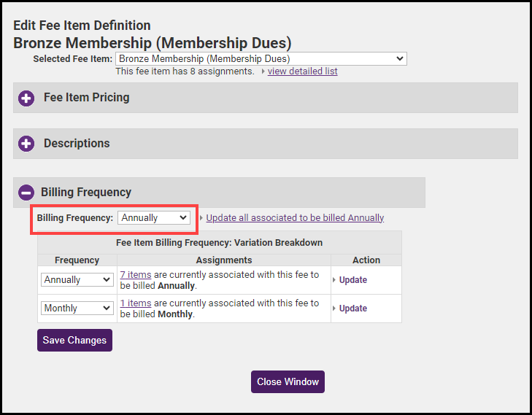Open the 7 items assignments link
532x415 pixels.
(136, 275)
